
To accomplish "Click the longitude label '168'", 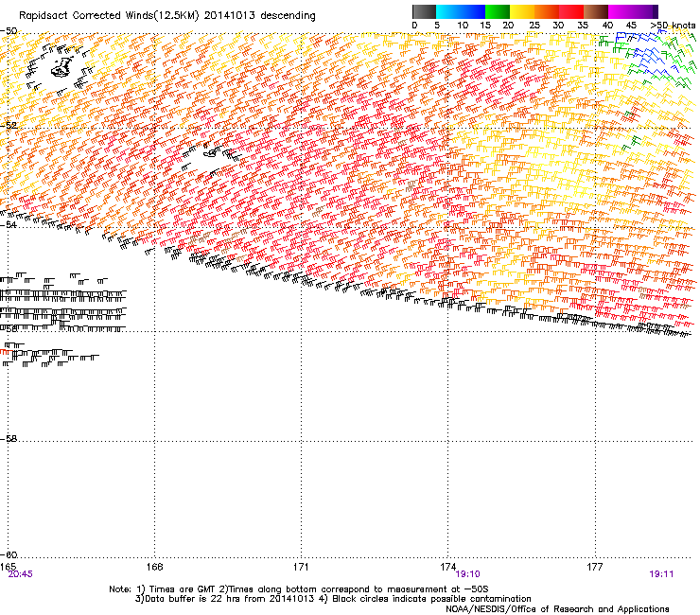I will [x=154, y=567].
